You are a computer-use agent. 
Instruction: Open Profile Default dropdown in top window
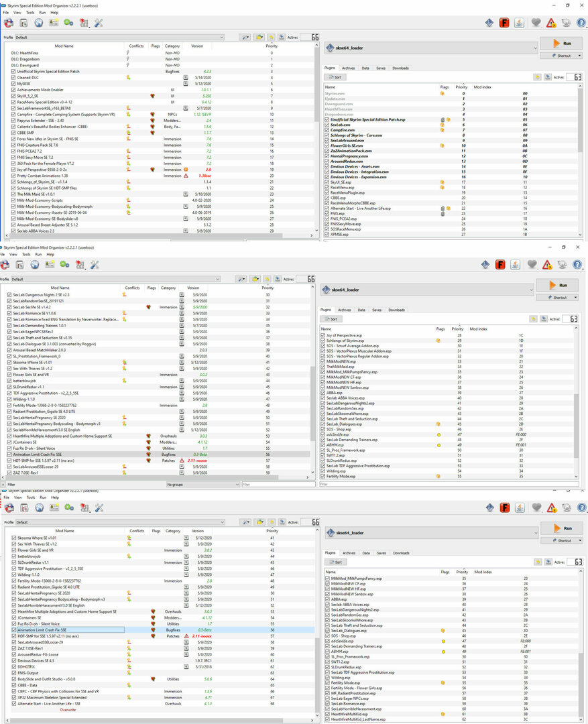point(119,37)
